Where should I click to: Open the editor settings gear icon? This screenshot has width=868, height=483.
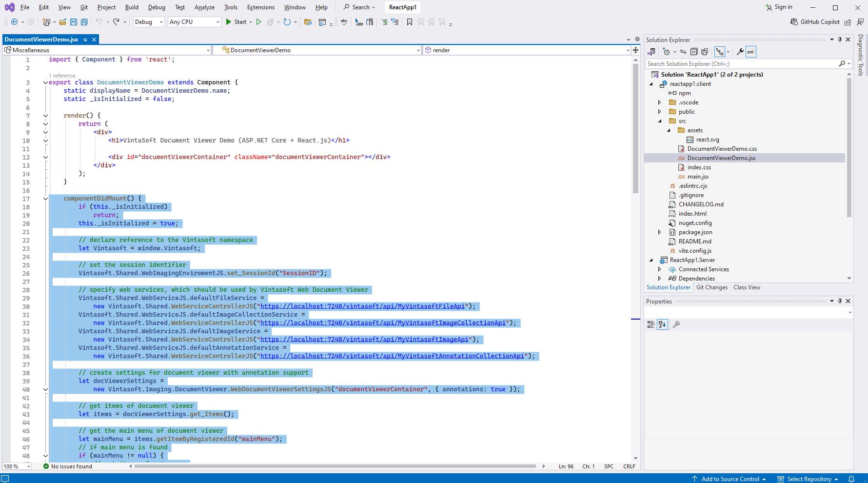637,40
